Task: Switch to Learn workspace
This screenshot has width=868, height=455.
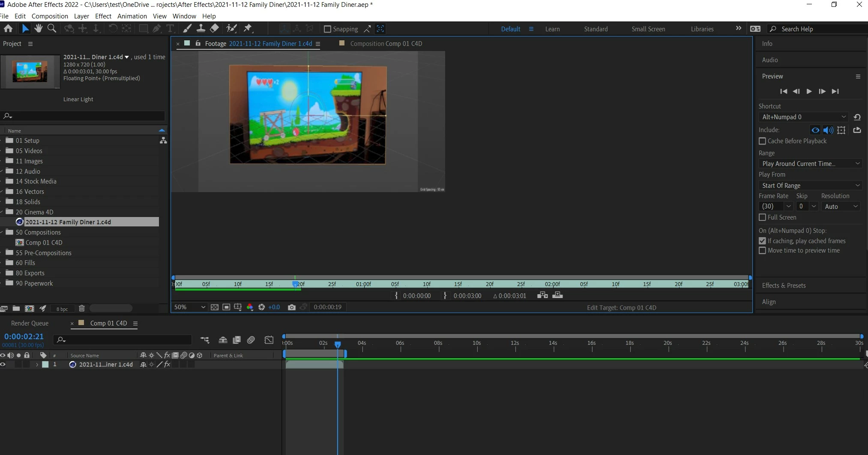Action: (552, 29)
